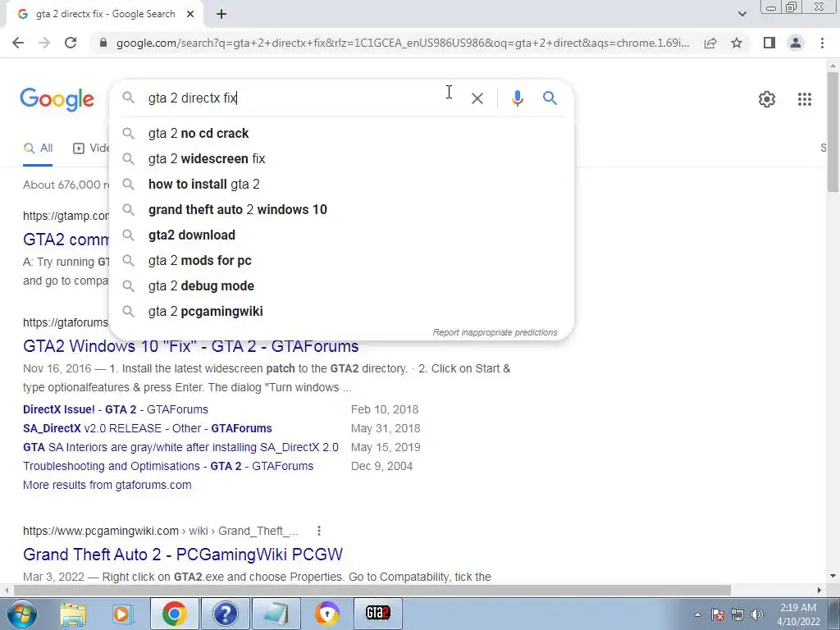Open GTA SA Interiors gray/white link
Image resolution: width=840 pixels, height=630 pixels.
tap(180, 447)
